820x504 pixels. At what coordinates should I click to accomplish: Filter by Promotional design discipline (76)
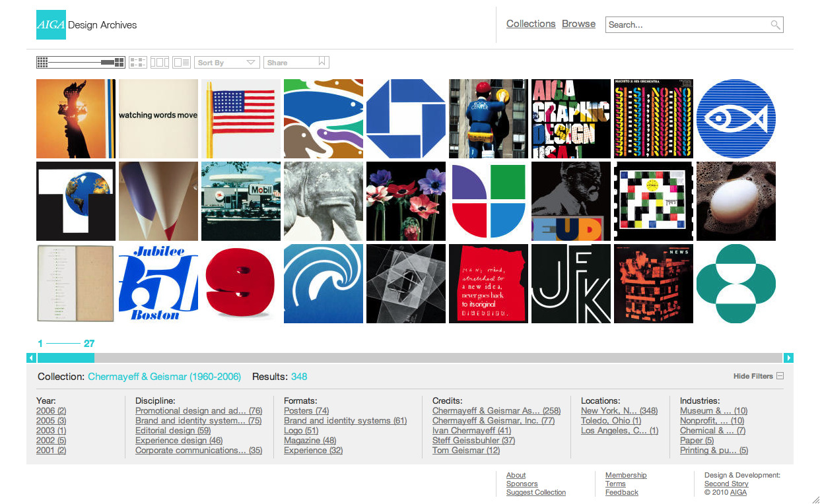(199, 411)
